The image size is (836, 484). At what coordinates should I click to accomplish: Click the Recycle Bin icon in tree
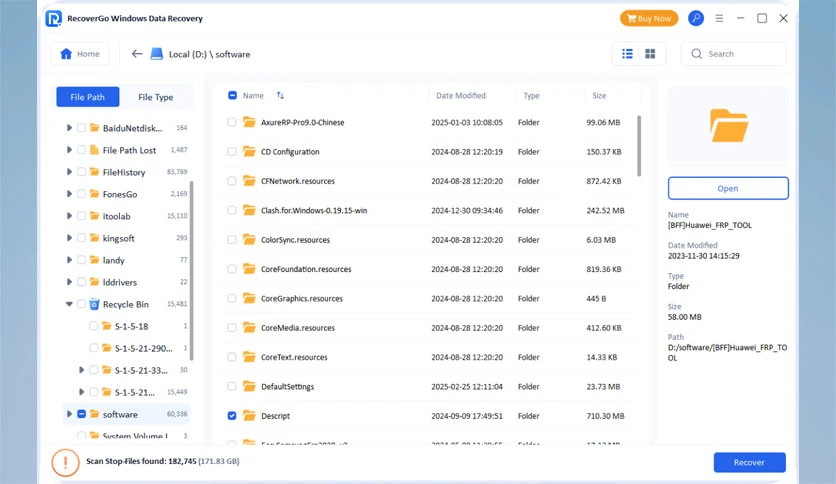pyautogui.click(x=94, y=304)
